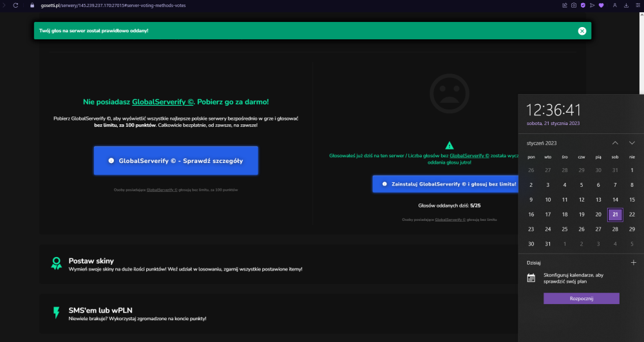Click the Głosów oddanych dziś: 5/25 counter text
Image resolution: width=644 pixels, height=342 pixels.
tap(450, 205)
